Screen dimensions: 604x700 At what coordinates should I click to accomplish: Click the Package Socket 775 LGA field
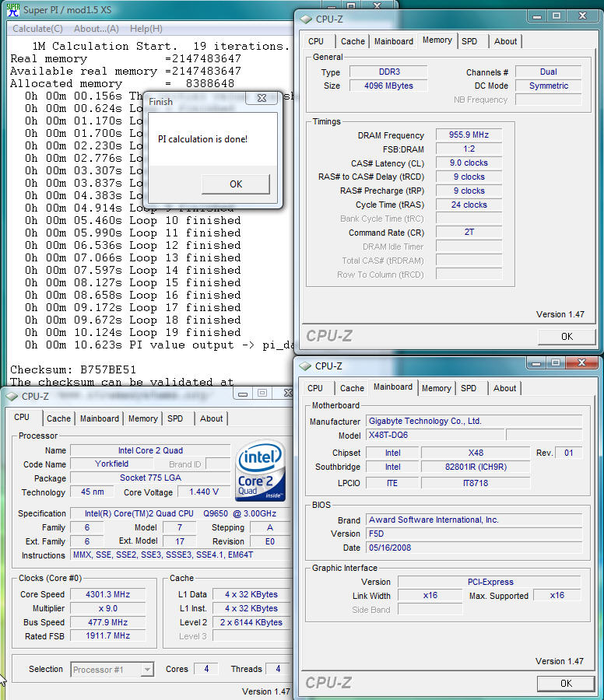(150, 478)
